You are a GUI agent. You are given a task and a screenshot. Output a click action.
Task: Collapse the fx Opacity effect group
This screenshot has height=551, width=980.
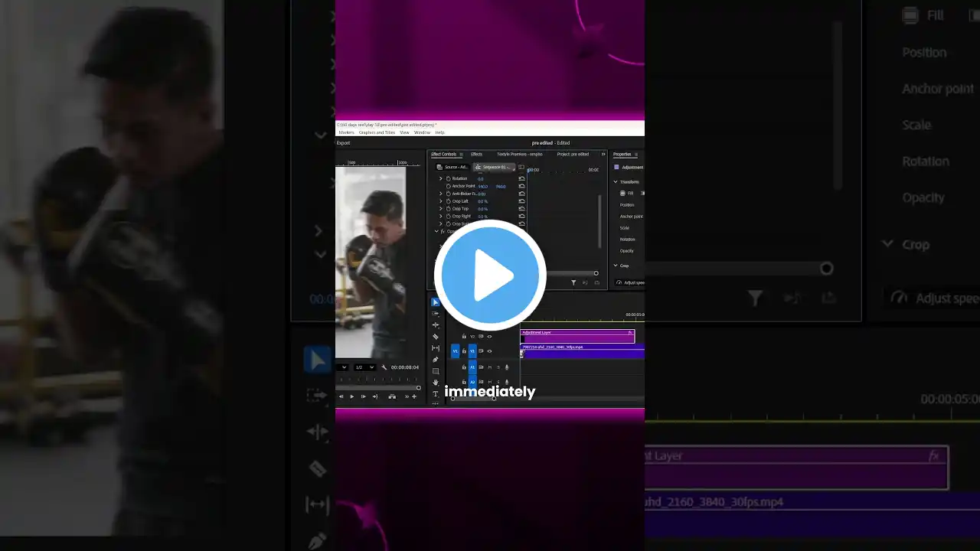pos(436,231)
